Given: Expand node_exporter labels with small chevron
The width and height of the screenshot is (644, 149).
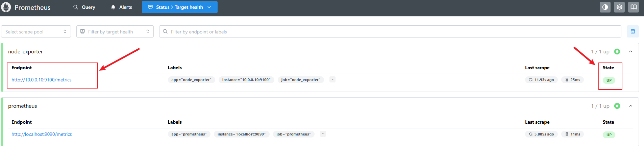Looking at the screenshot, I should (x=332, y=79).
